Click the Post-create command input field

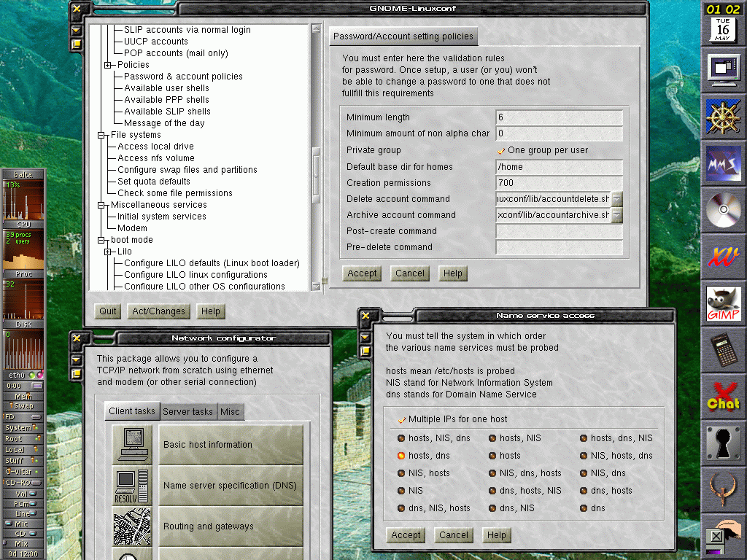point(559,231)
